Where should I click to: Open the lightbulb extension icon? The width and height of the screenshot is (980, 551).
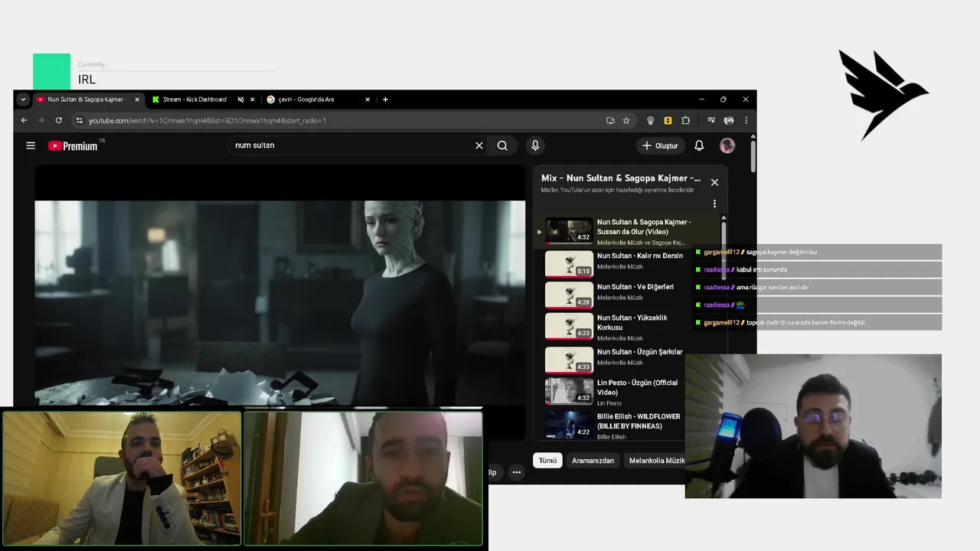tap(651, 120)
